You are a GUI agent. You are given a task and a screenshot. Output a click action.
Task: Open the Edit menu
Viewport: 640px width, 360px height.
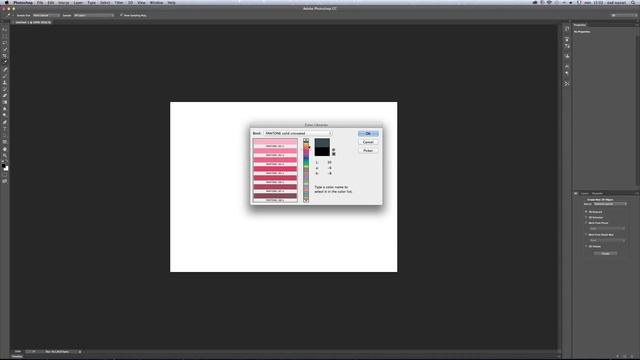[51, 2]
